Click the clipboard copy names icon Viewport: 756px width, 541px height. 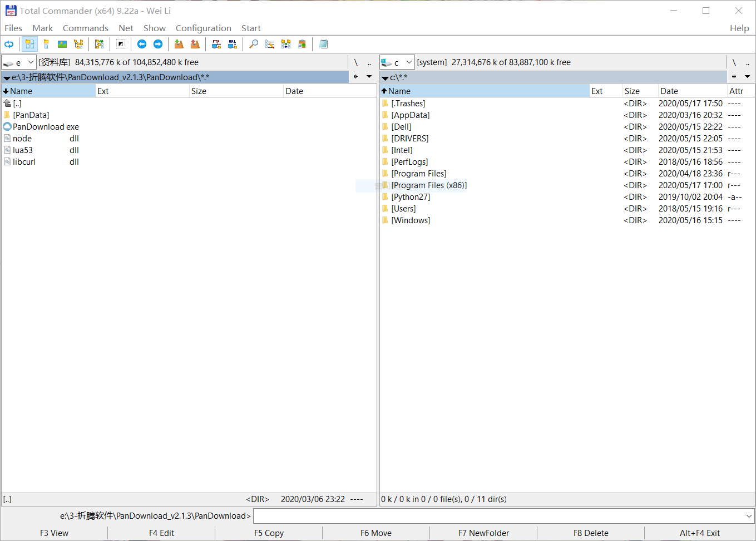tap(302, 44)
